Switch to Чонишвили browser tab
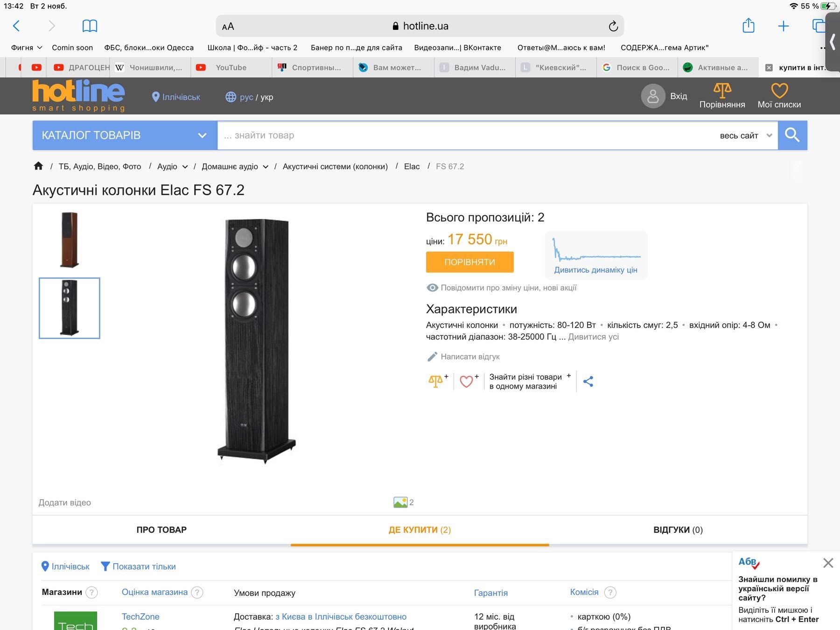The image size is (840, 630). tap(150, 68)
